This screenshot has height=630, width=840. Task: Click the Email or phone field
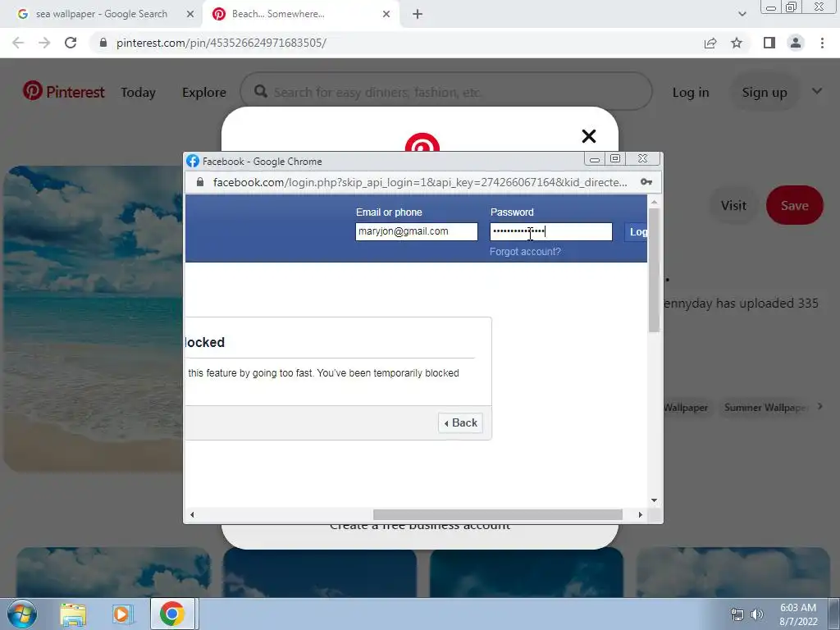416,231
